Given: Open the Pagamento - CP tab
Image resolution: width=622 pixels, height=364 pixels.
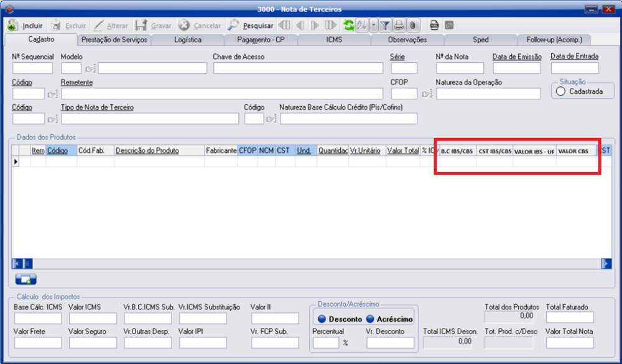Looking at the screenshot, I should (x=261, y=40).
